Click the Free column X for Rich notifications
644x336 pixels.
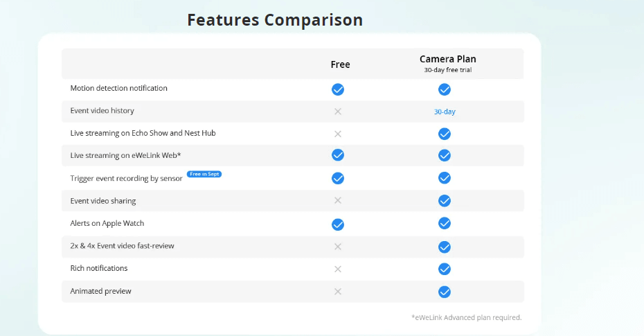(338, 269)
